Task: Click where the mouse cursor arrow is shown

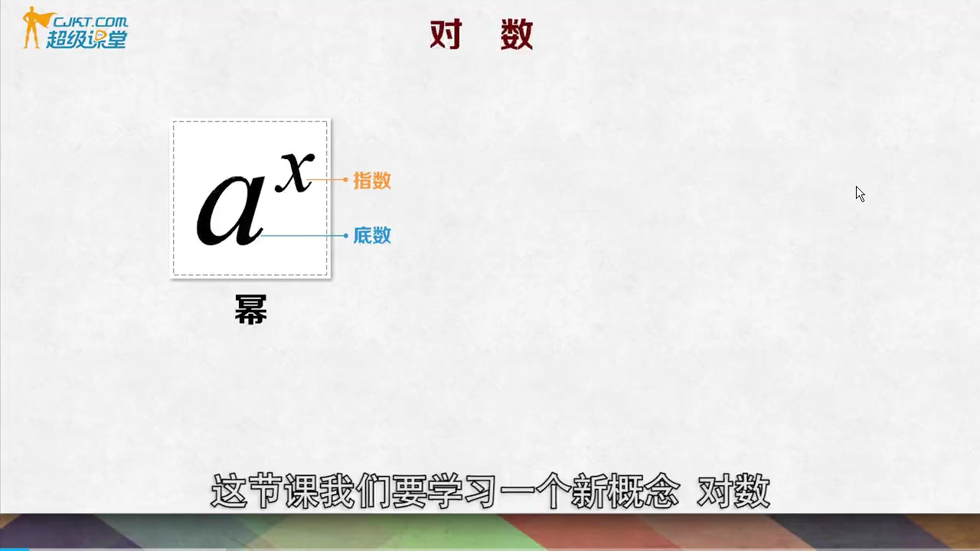Action: pyautogui.click(x=859, y=194)
